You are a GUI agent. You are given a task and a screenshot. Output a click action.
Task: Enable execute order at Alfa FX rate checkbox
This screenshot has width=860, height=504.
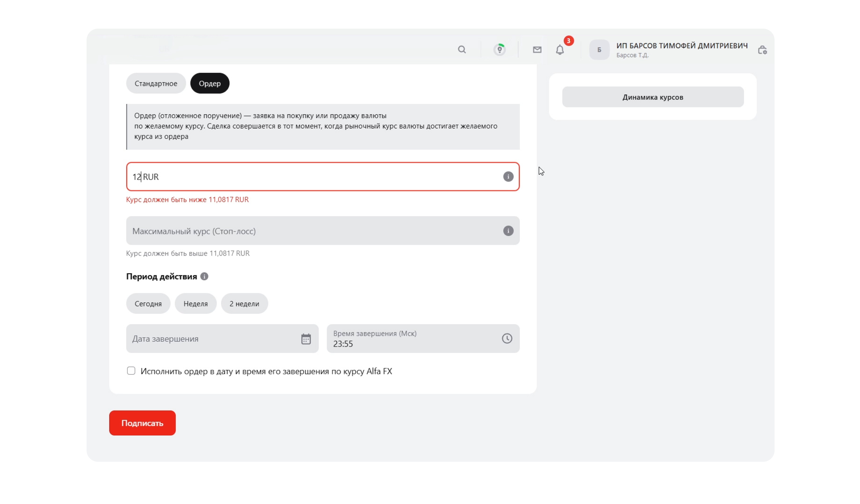[131, 371]
